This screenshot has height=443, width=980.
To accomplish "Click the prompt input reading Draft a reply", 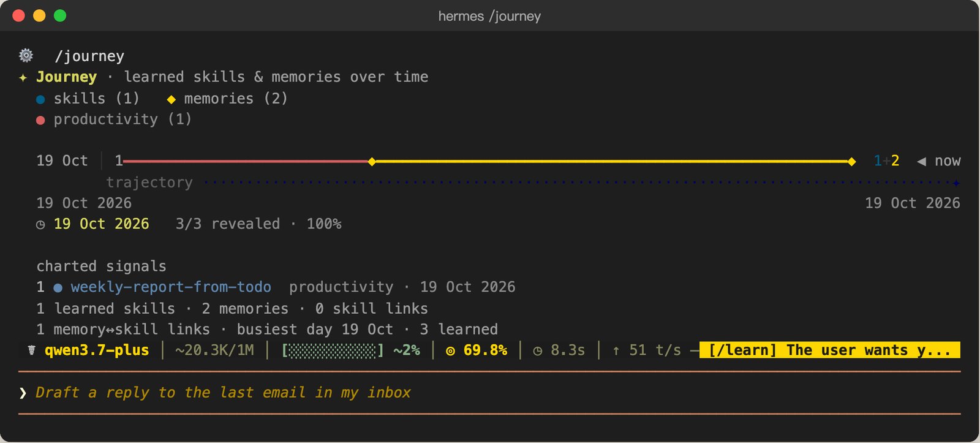I will 223,393.
